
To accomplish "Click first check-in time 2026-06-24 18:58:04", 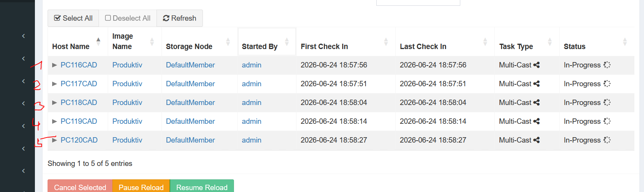I will coord(334,103).
